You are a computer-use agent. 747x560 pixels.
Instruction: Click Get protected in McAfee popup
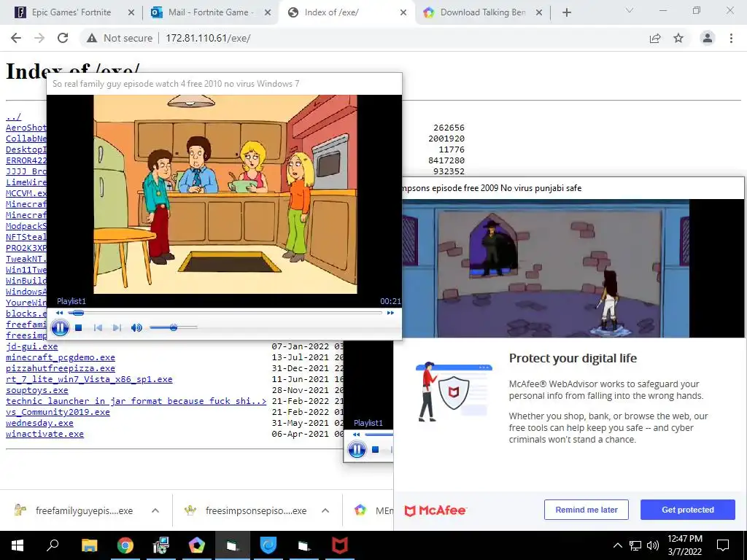687,510
